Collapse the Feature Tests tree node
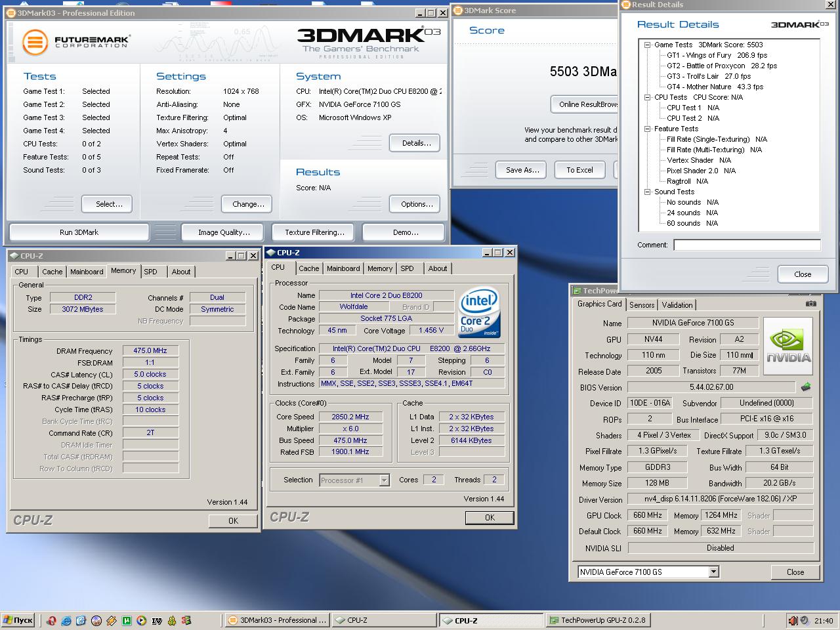The width and height of the screenshot is (840, 630). pos(647,129)
